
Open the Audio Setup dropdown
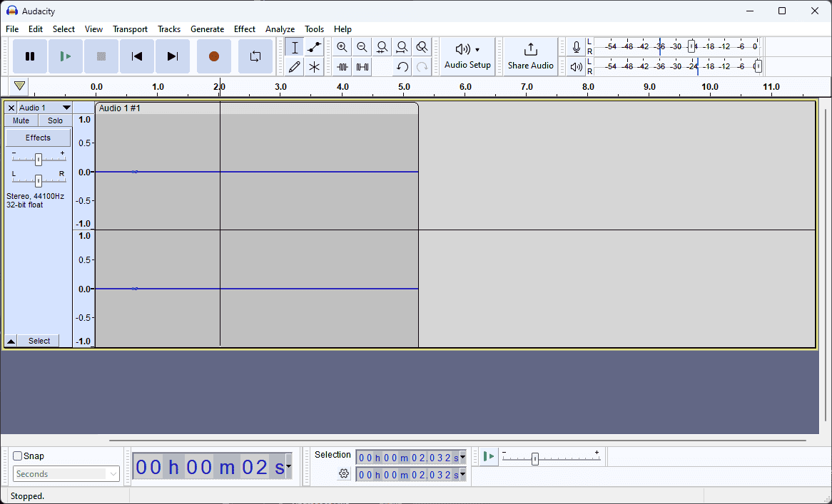tap(467, 56)
